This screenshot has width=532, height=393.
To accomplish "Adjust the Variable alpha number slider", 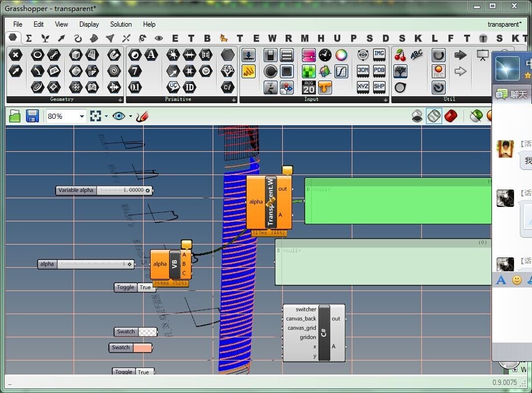I will 104,190.
